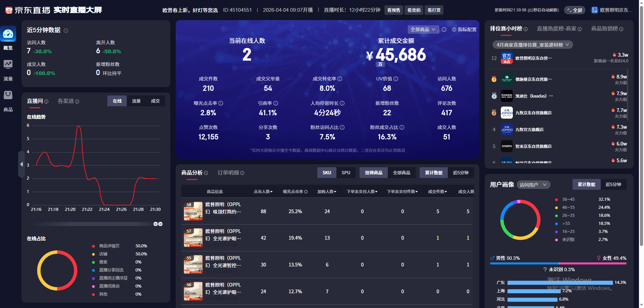Screen dimensions: 644x308
Task: Click the 全屏 fullscreen button
Action: (x=575, y=10)
